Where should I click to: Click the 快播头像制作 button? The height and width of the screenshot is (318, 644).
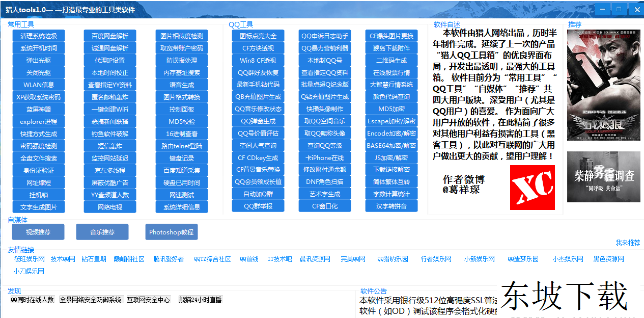point(325,109)
